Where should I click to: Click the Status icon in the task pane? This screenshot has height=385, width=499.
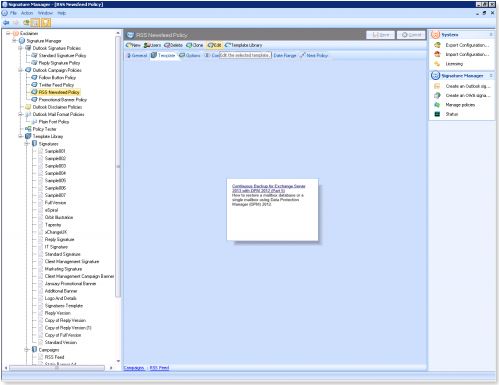click(x=437, y=114)
